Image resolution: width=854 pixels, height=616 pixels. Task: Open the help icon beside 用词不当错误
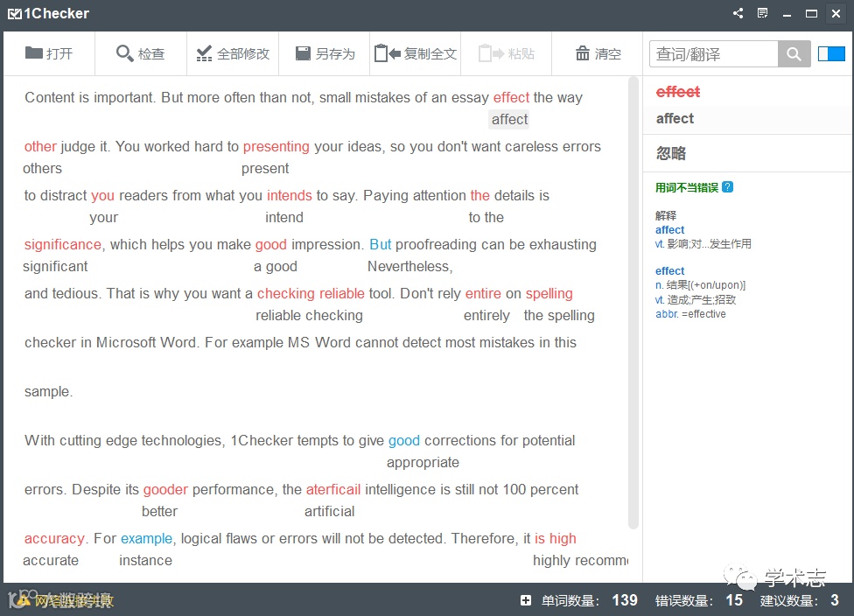(728, 187)
